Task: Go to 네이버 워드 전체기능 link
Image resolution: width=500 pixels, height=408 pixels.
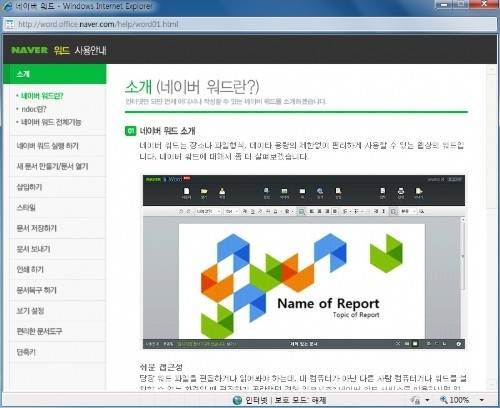Action: pyautogui.click(x=51, y=122)
